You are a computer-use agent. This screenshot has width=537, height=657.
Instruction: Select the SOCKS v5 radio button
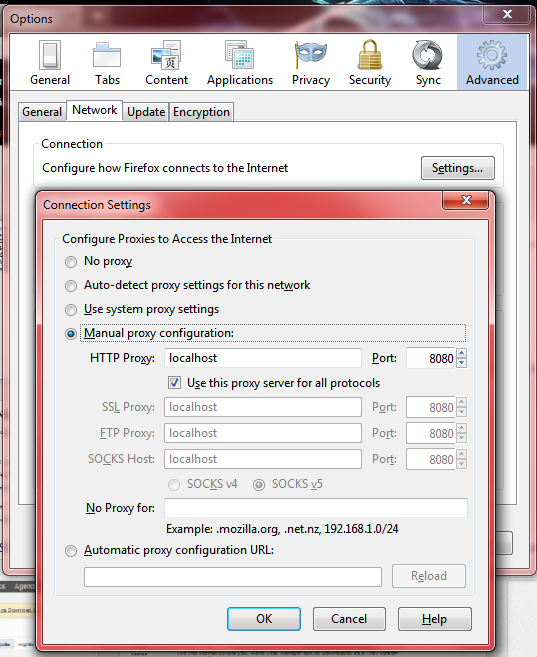(x=259, y=485)
